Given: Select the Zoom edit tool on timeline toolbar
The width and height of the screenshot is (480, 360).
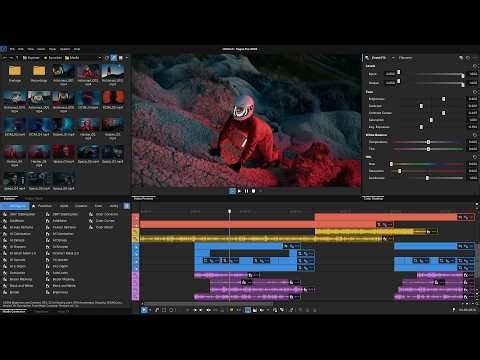Looking at the screenshot, I should 171,310.
